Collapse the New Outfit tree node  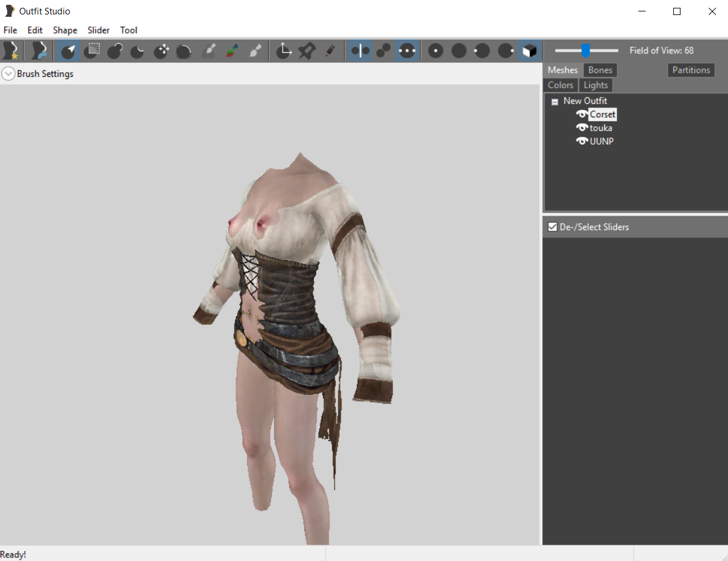click(555, 102)
